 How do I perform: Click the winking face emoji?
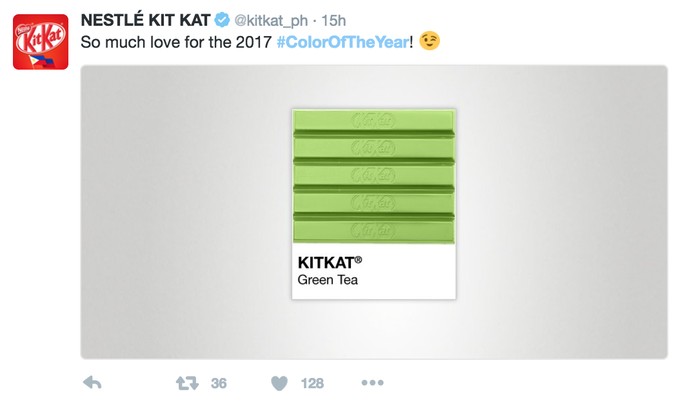coord(430,43)
